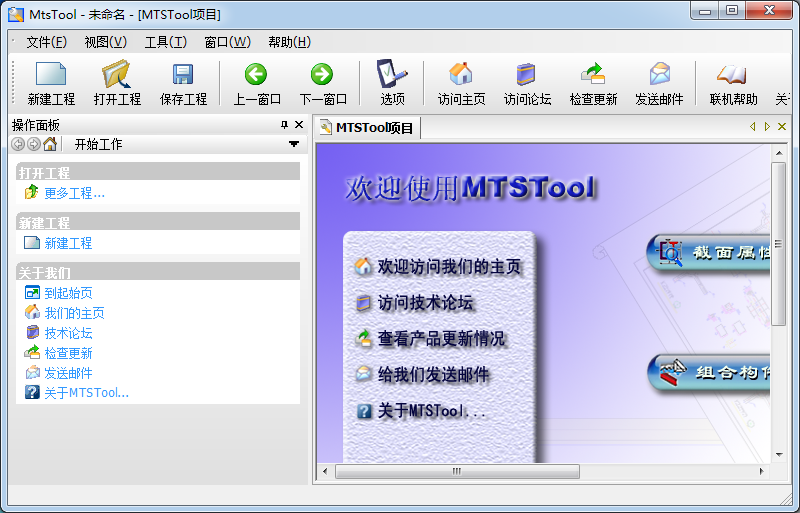The width and height of the screenshot is (800, 513).
Task: Close the MTSTool项目 document tab
Action: [x=782, y=127]
